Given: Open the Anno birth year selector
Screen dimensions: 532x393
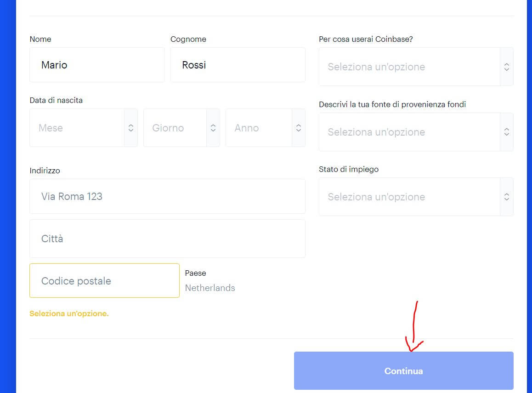Looking at the screenshot, I should [266, 128].
